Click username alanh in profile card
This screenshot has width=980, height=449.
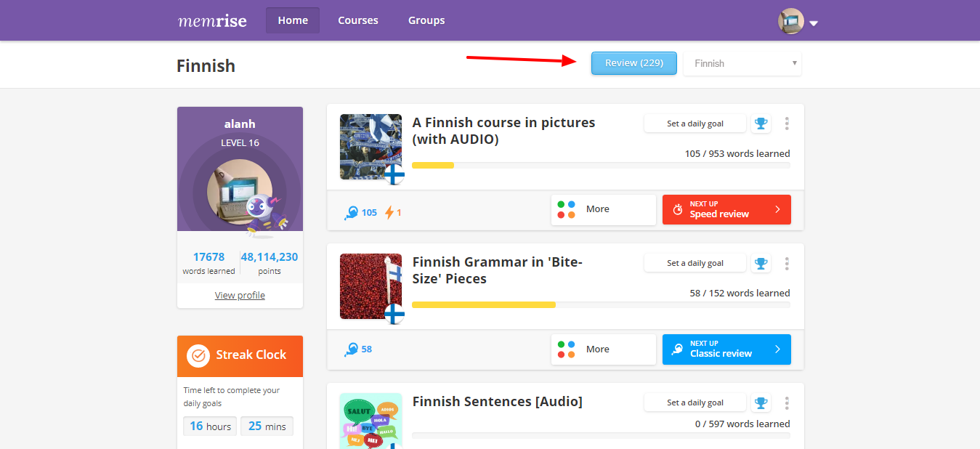point(240,124)
